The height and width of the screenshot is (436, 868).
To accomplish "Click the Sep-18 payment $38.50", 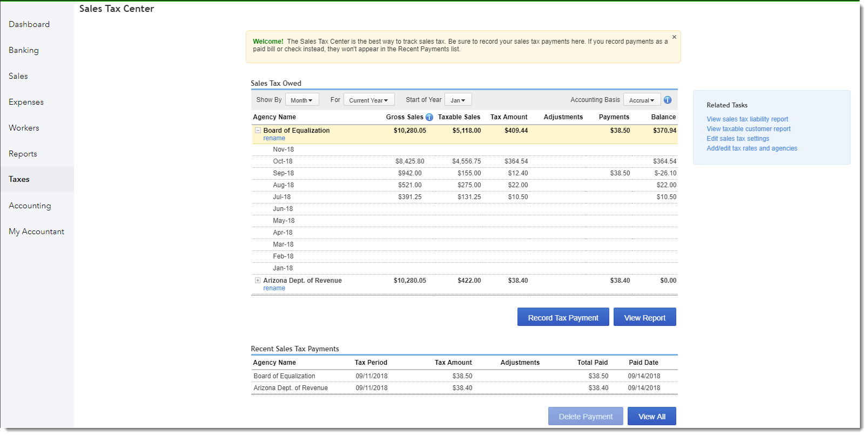I will click(x=620, y=173).
